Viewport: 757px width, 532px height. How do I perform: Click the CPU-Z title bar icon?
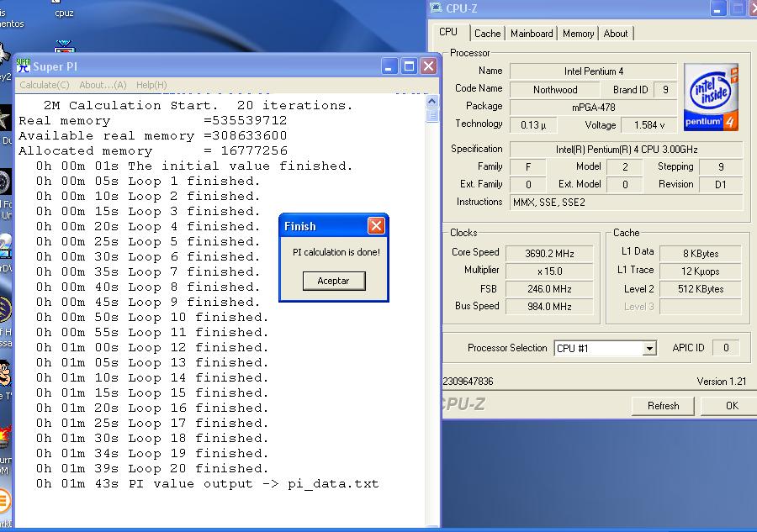point(436,8)
